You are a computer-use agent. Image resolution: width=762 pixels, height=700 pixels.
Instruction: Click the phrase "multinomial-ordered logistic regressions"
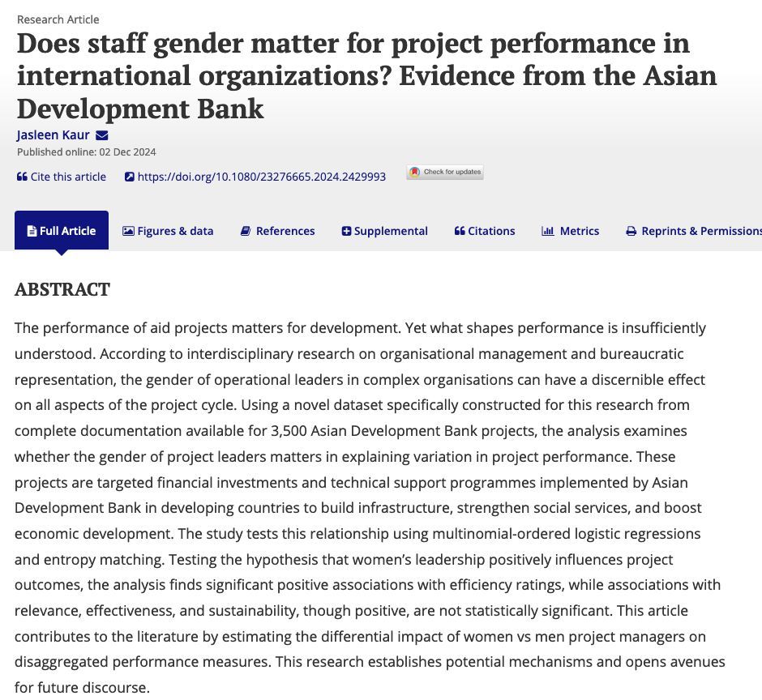(x=566, y=534)
